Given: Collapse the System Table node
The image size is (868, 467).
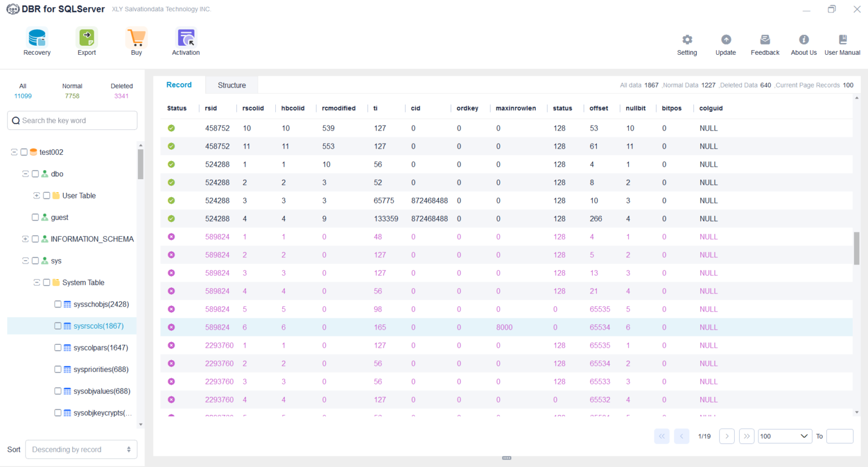Looking at the screenshot, I should pos(36,282).
